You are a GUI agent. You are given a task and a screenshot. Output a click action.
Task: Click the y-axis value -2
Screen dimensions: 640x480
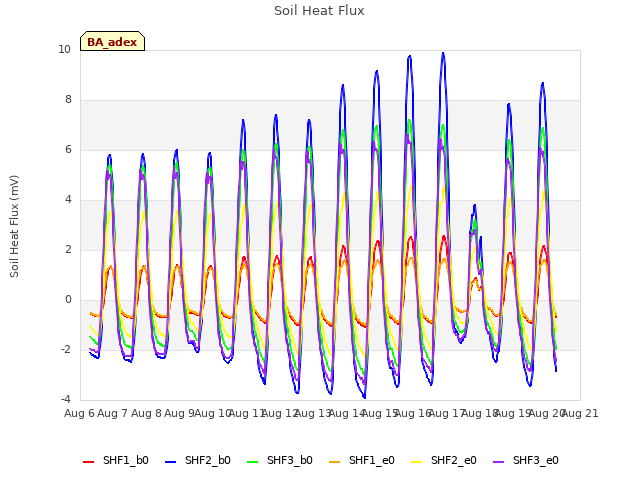click(66, 350)
